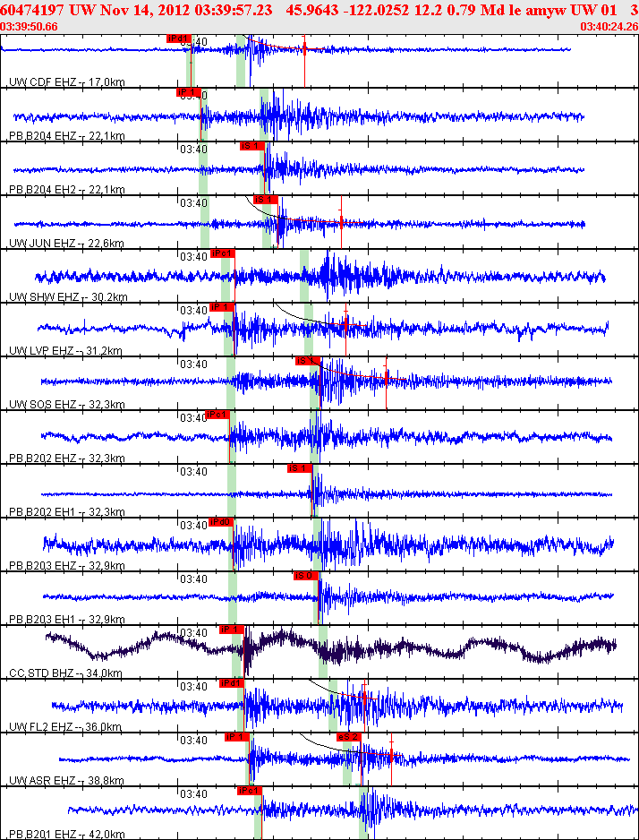Screen dimensions: 639x840
Task: Select the iP 1 pick on CC STD BHZ
Action: click(x=232, y=630)
